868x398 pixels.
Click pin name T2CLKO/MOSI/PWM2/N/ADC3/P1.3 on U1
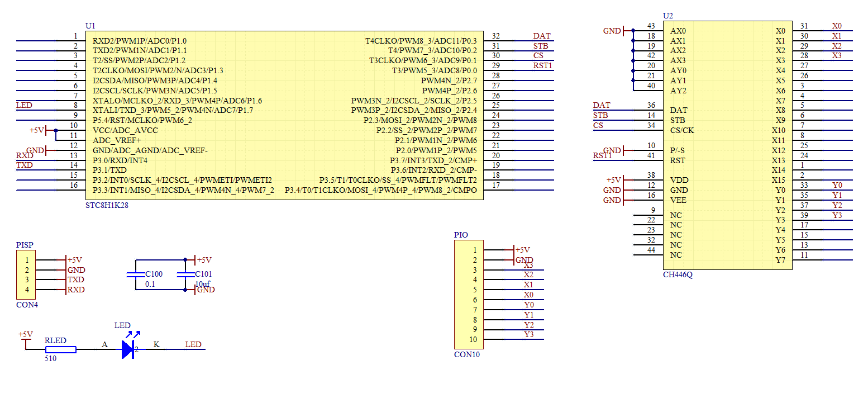tap(158, 70)
